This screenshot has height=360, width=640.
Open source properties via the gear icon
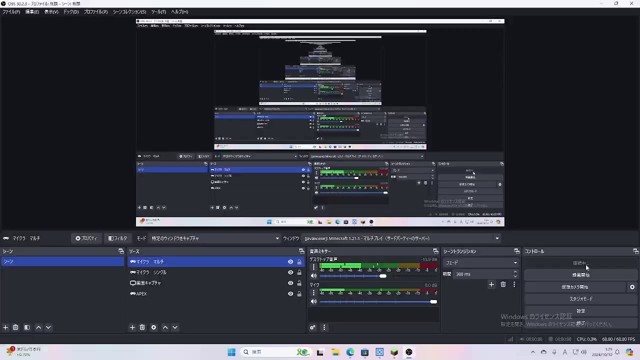pos(154,327)
